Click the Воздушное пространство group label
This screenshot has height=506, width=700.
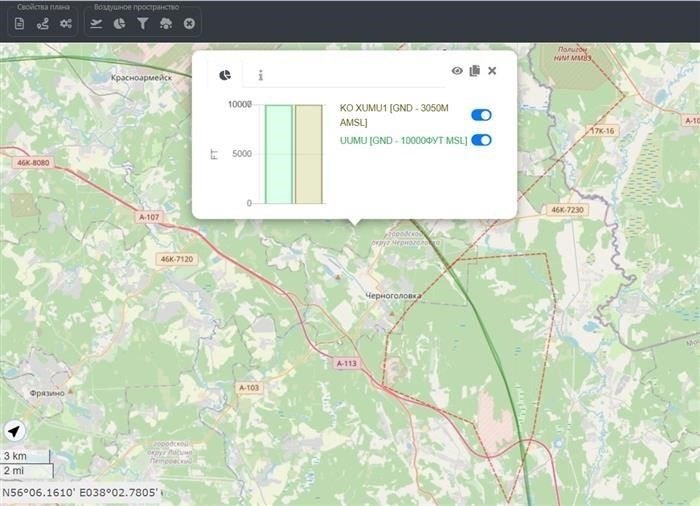pyautogui.click(x=137, y=7)
